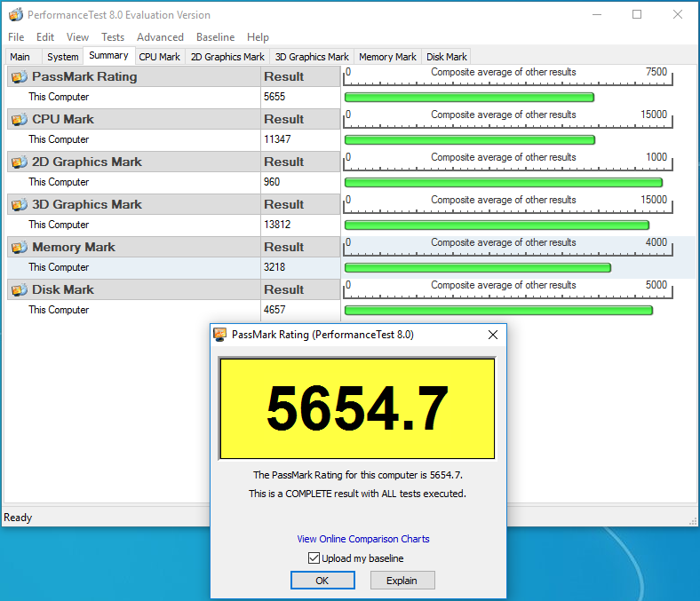Open the Advanced menu
Screen dimensions: 700x601
coord(160,37)
